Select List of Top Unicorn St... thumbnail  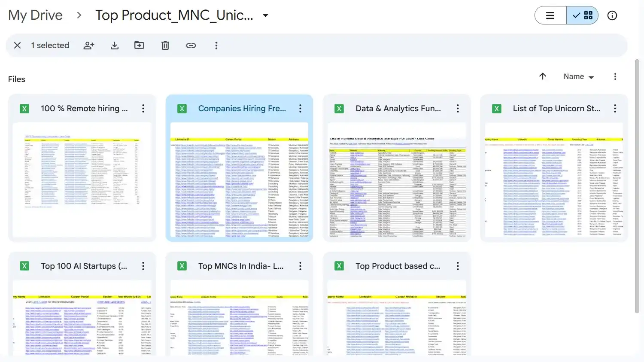coord(554,180)
